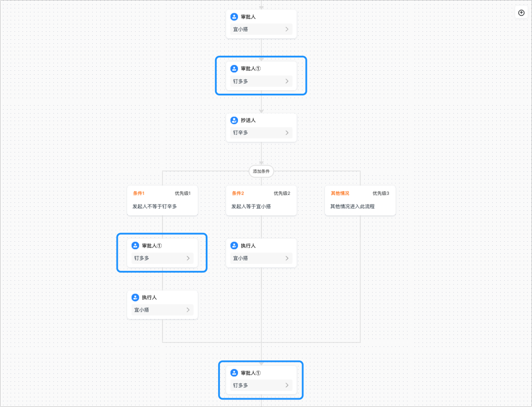Screen dimensions: 532x407
Task: Select the 钉辛多 field in 抄送人 node
Action: click(x=261, y=133)
